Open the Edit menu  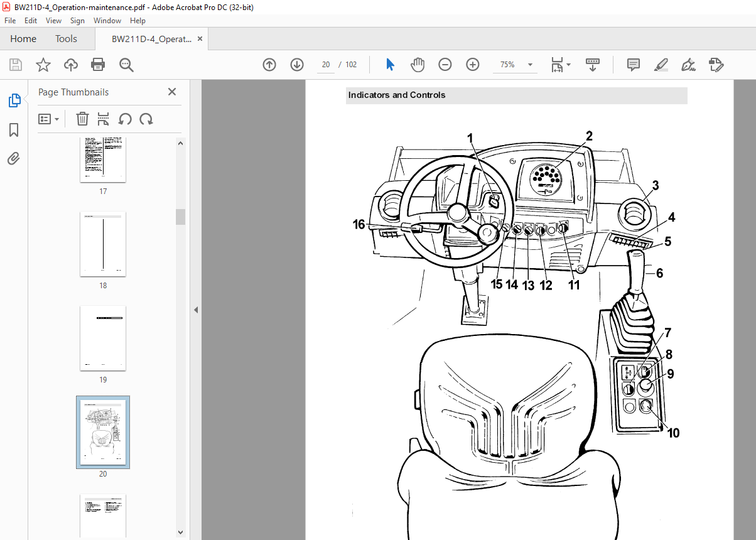click(x=31, y=21)
